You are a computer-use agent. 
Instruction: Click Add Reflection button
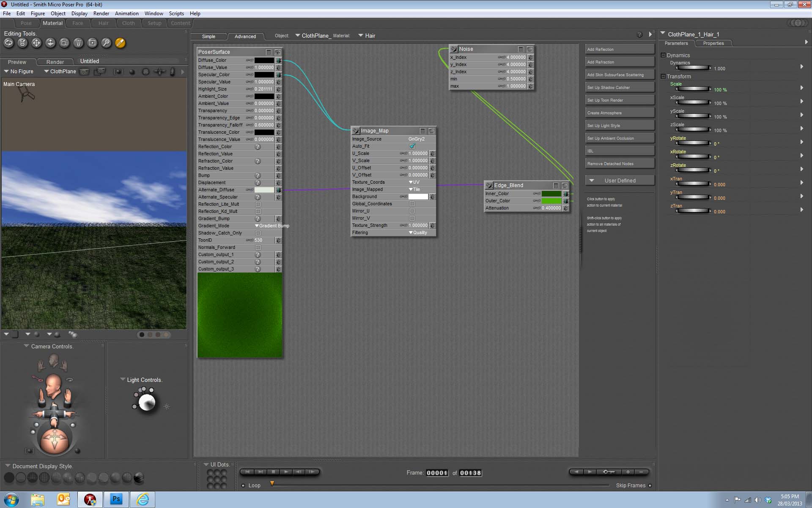click(x=619, y=50)
